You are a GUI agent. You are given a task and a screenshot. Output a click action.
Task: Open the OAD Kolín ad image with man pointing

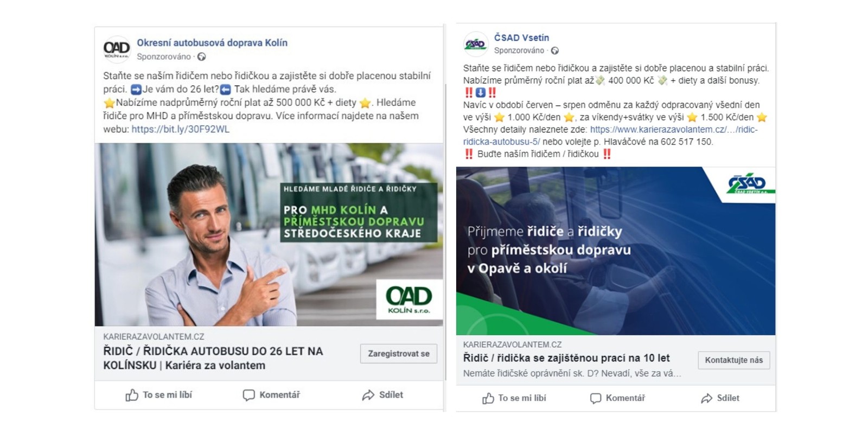pos(269,234)
